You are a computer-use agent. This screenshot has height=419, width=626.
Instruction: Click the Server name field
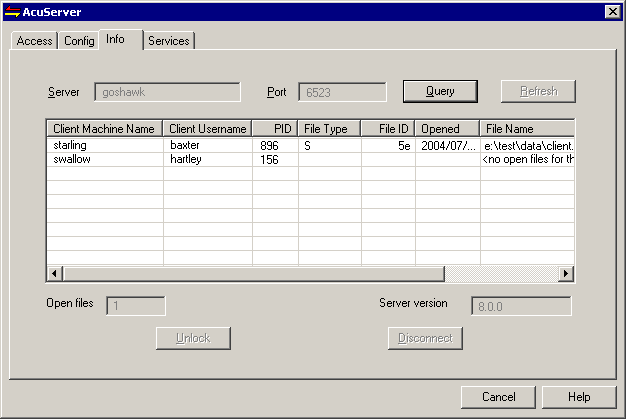(x=167, y=92)
